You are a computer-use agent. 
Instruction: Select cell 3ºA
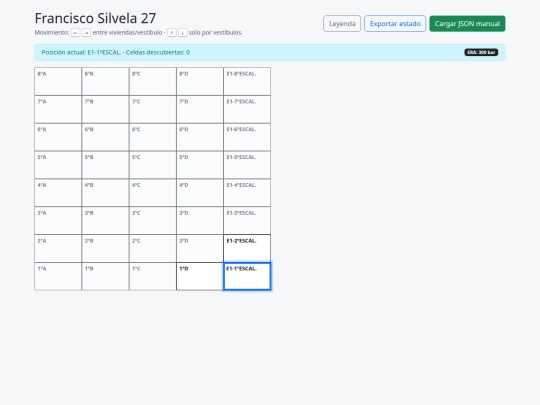point(58,221)
